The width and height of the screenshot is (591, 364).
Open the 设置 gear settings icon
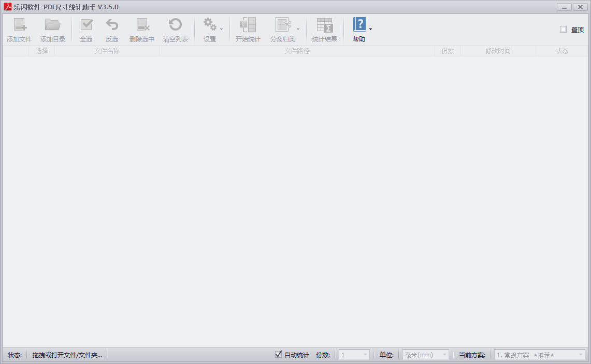209,25
